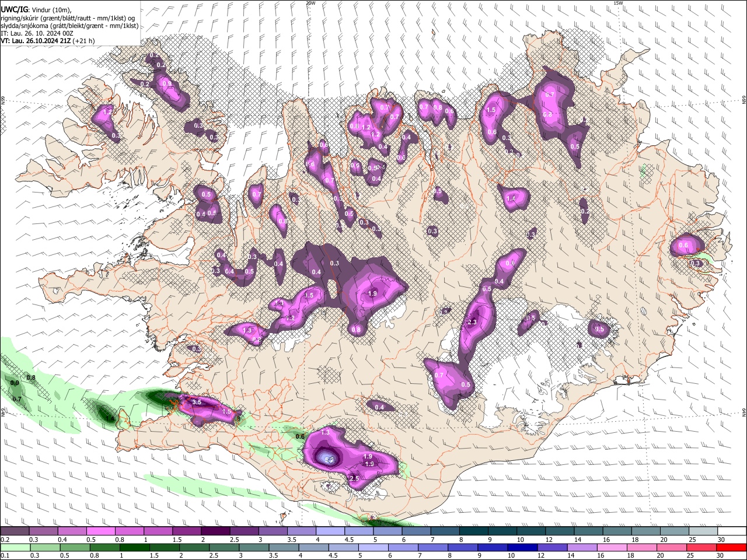Click the dark teal 8–9 snow legend swatch

coord(474,531)
